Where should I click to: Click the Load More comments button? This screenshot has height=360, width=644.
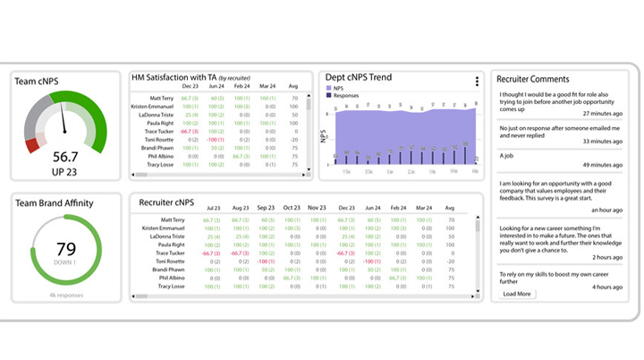coord(517,294)
